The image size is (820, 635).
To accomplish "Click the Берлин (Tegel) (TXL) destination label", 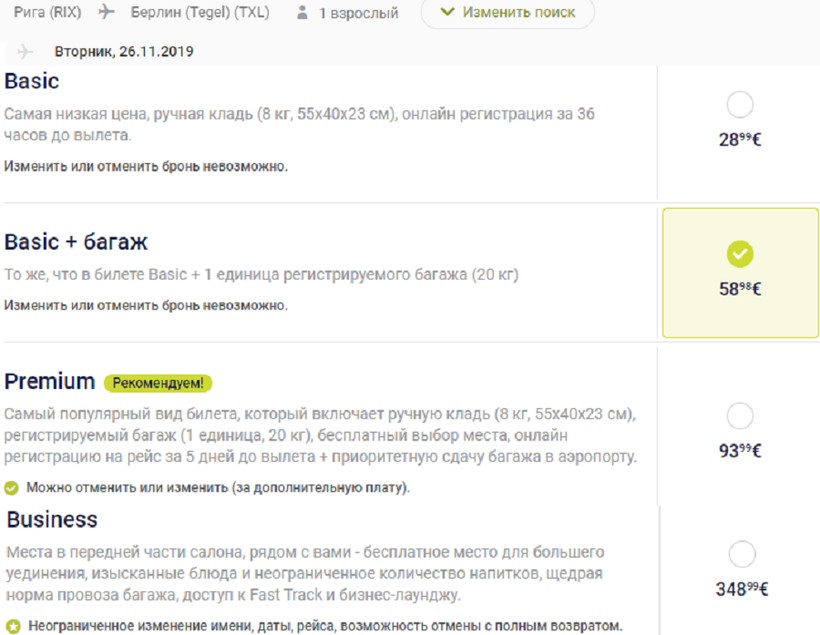I will 200,13.
